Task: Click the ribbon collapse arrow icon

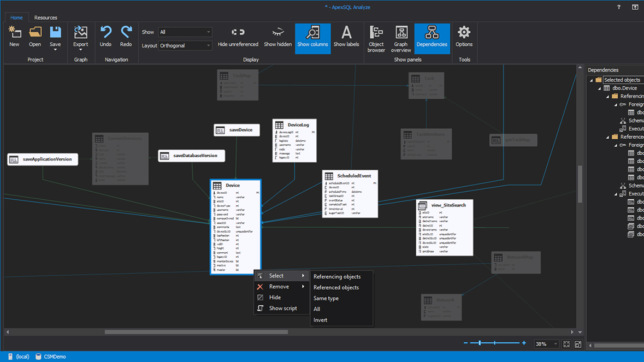Action: click(x=635, y=7)
